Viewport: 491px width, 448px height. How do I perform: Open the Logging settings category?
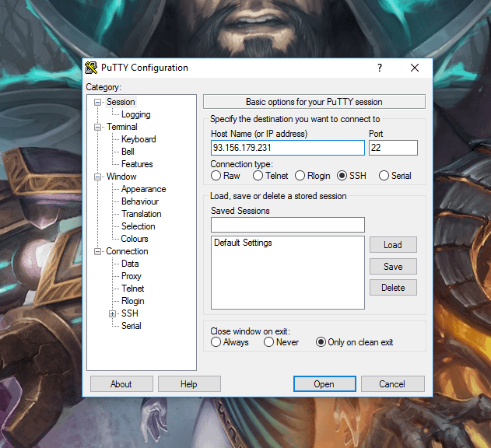135,114
